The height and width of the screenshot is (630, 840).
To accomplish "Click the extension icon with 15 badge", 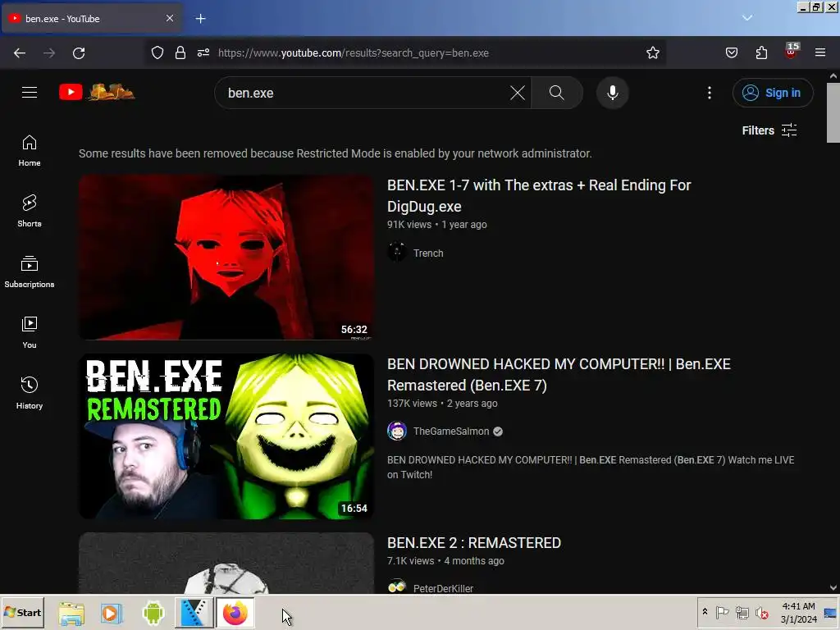I will coord(792,51).
